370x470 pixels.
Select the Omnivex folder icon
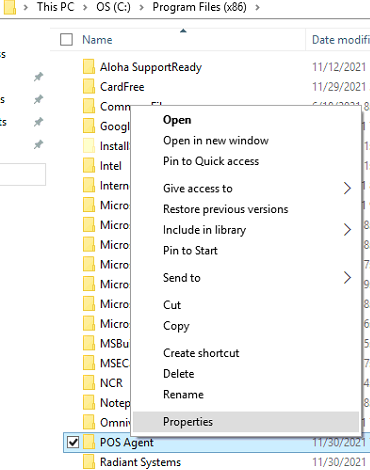tap(89, 422)
